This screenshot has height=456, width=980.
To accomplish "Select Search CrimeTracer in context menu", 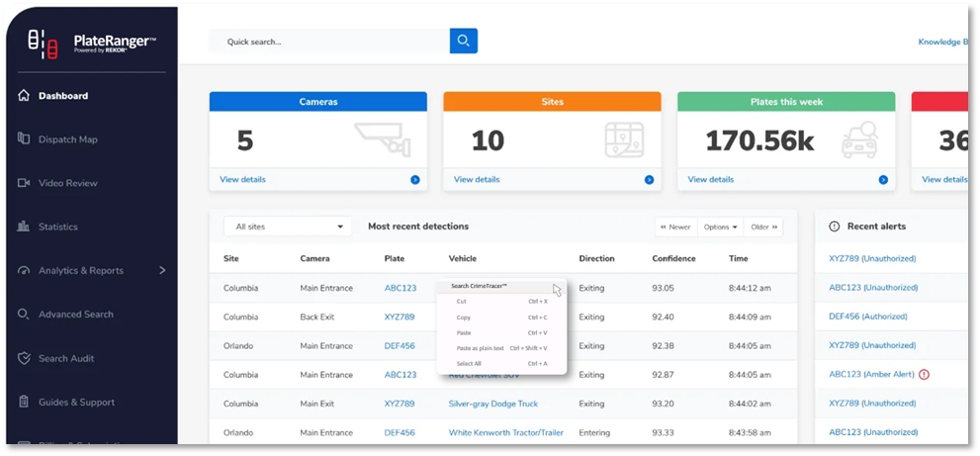I will 480,286.
